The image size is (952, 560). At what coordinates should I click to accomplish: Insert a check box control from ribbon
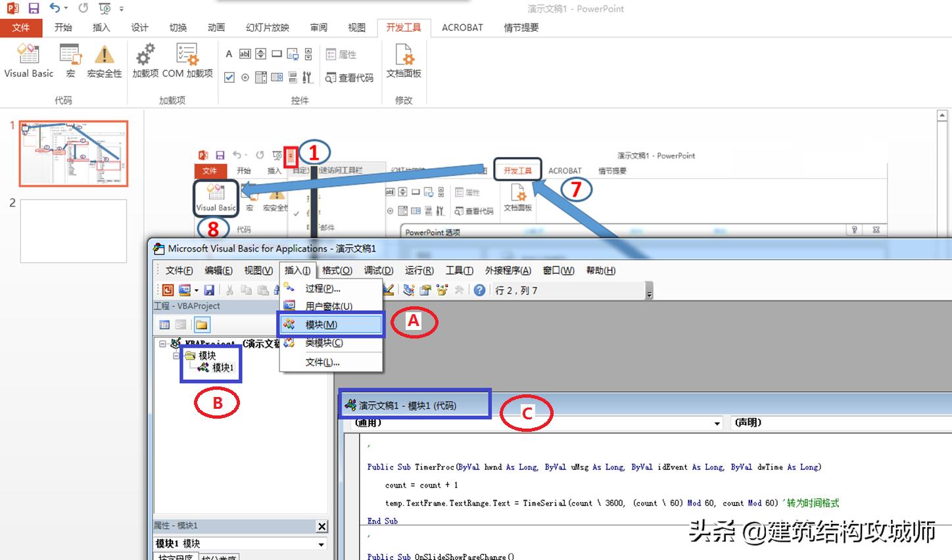click(x=229, y=78)
